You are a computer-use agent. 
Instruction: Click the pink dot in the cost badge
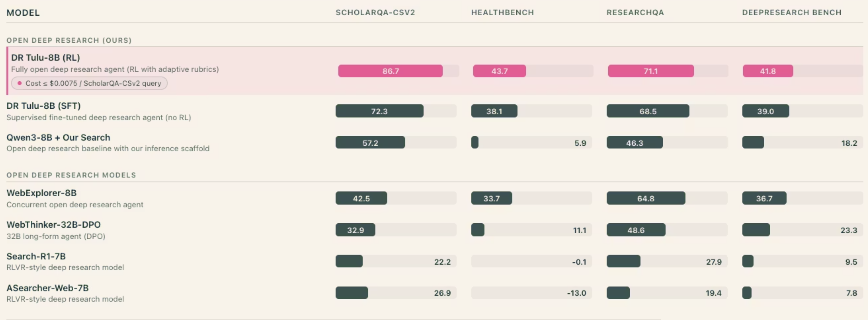pos(20,83)
